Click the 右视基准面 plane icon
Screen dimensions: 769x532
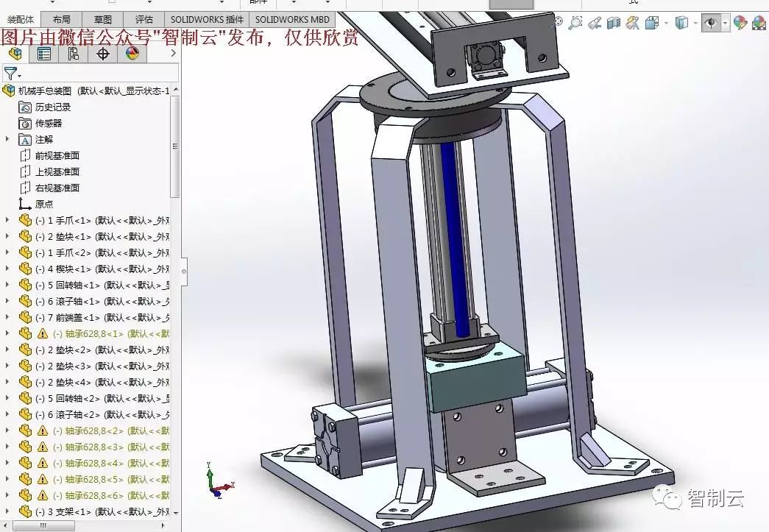25,188
